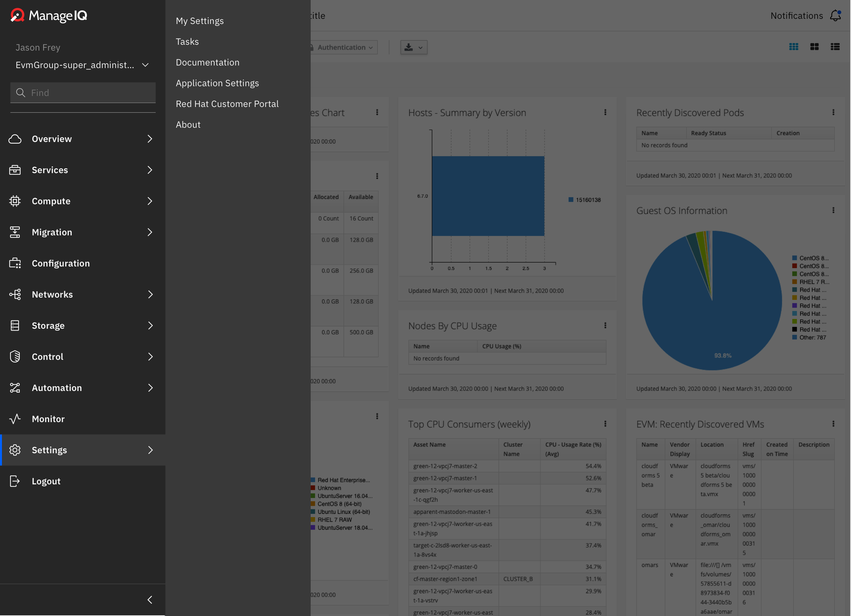Switch to grid view
The height and width of the screenshot is (616, 851).
794,47
